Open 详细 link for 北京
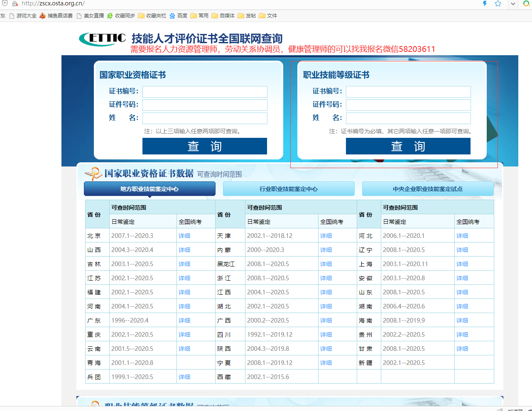This screenshot has height=411, width=532. tap(184, 236)
